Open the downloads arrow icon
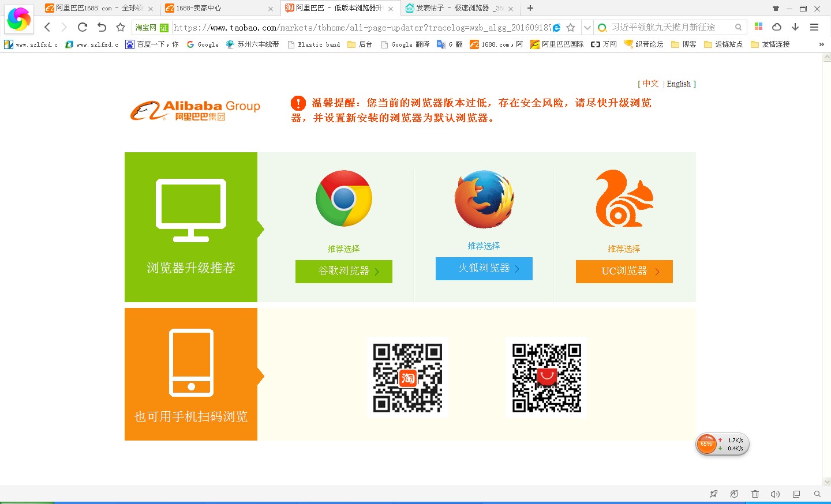Image resolution: width=831 pixels, height=504 pixels. (x=795, y=27)
